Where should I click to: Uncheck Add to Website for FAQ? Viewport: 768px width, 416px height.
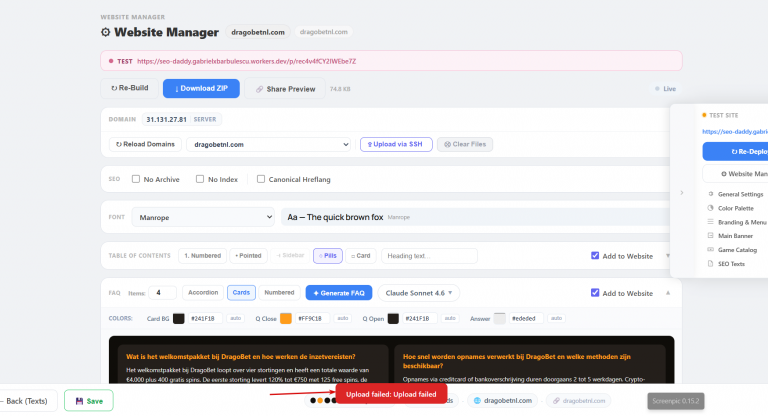[x=595, y=293]
